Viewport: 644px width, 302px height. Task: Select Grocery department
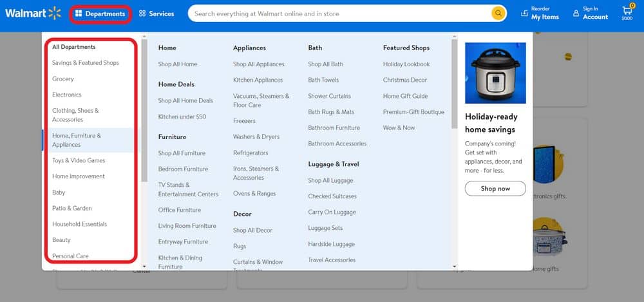coord(63,79)
